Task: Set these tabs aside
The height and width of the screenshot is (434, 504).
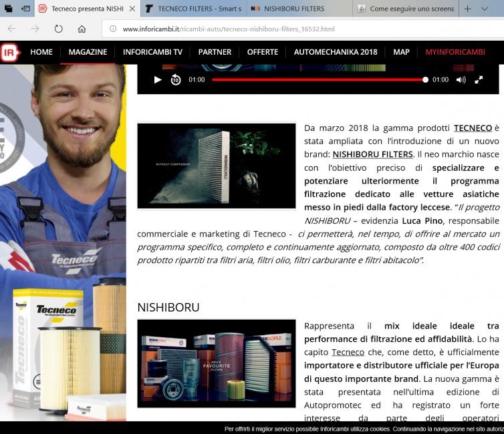Action: click(x=25, y=9)
